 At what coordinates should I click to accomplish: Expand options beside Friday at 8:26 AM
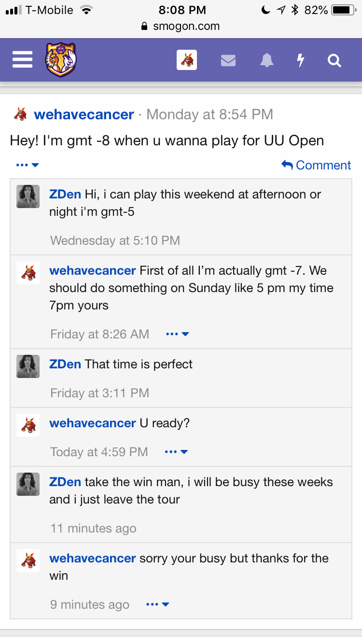pyautogui.click(x=177, y=334)
